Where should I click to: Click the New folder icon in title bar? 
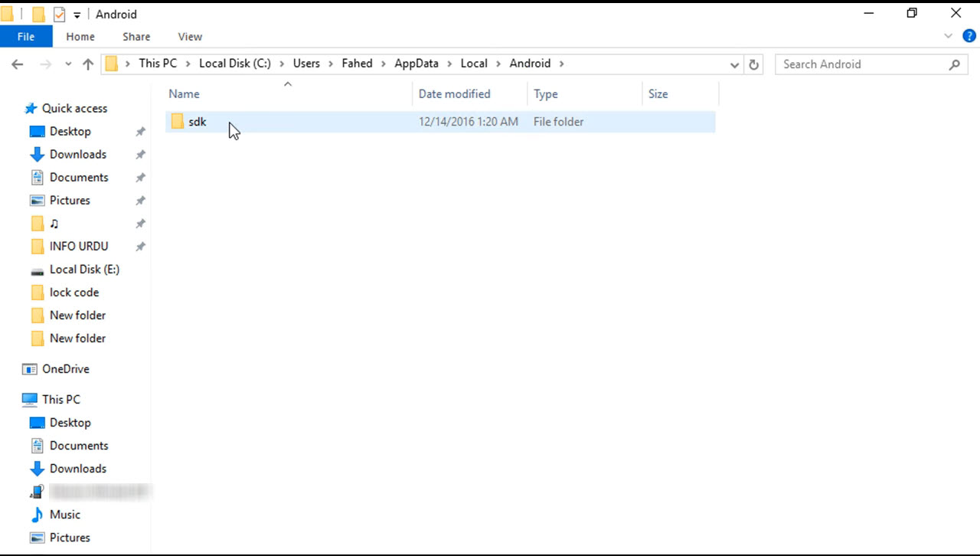[38, 14]
